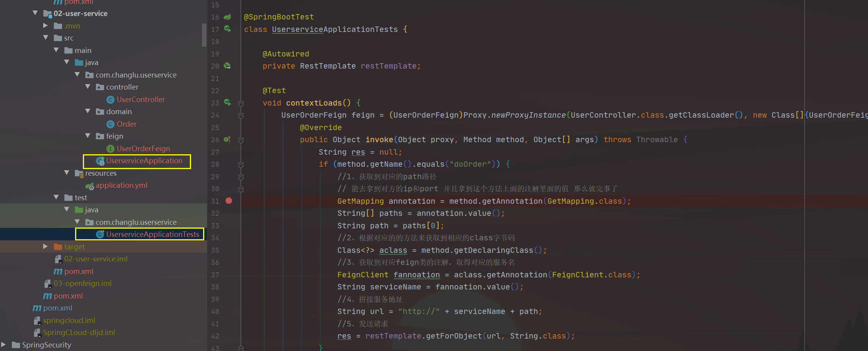Open UserOrderFeign interface file
The image size is (868, 351).
[143, 149]
